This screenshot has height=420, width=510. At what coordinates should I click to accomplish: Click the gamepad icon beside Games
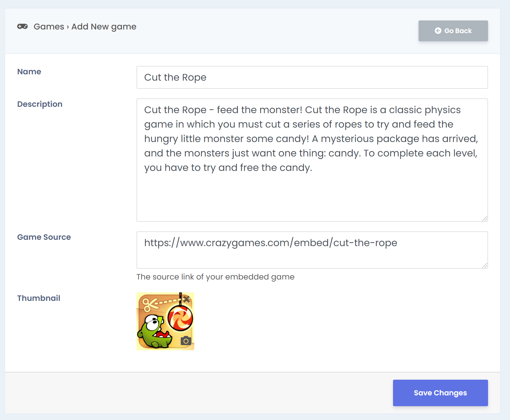(23, 26)
